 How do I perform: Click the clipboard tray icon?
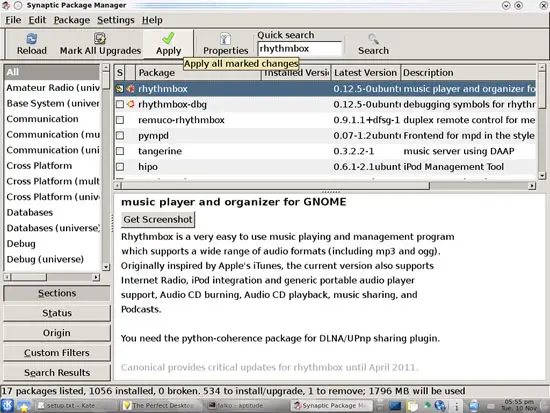click(412, 406)
